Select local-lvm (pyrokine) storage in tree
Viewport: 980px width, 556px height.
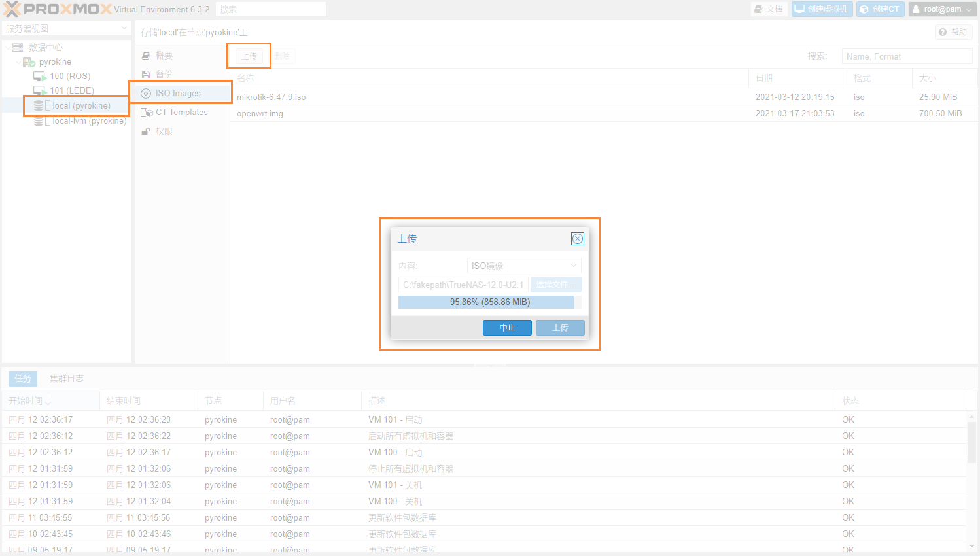coord(90,121)
